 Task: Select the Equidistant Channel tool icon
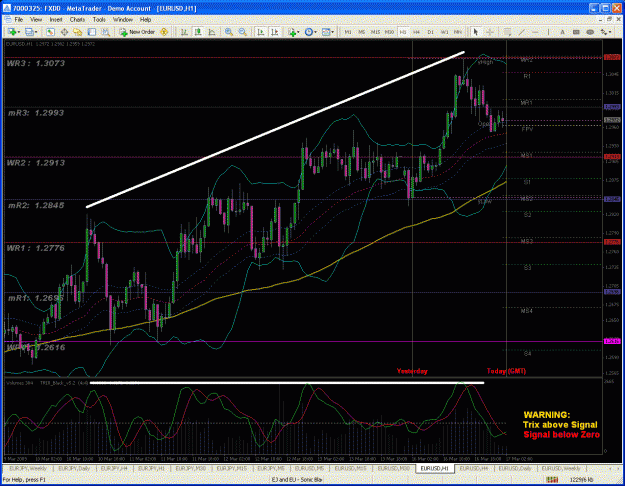[x=507, y=32]
